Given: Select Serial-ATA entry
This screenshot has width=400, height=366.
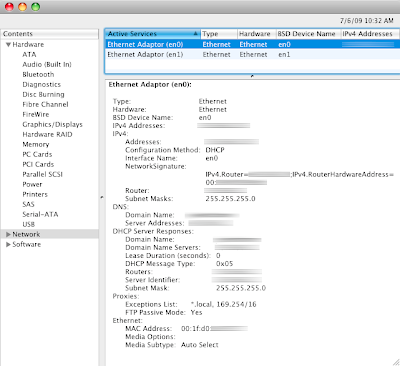Looking at the screenshot, I should [x=40, y=214].
